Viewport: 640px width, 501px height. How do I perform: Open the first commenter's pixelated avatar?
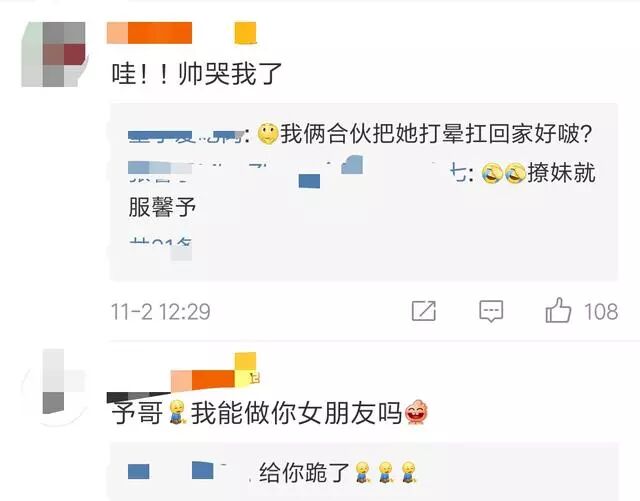(53, 54)
